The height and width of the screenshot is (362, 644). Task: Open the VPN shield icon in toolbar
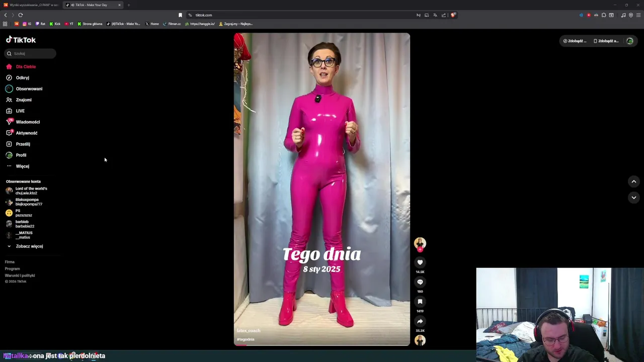tap(631, 15)
